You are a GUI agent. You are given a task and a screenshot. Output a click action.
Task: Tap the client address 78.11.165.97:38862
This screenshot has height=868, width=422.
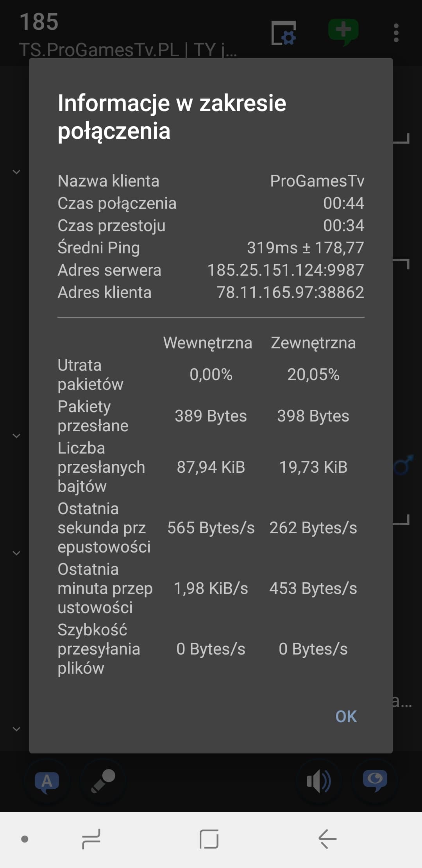290,292
